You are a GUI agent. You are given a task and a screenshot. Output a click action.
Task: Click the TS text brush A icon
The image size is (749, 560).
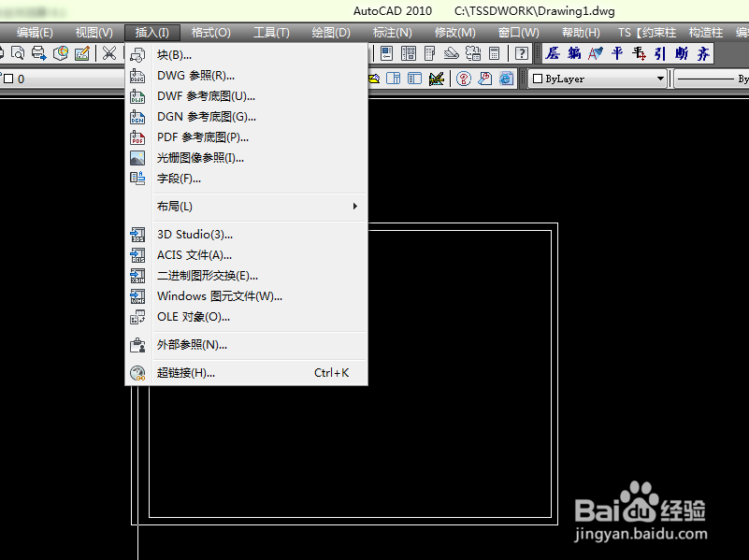coord(596,53)
